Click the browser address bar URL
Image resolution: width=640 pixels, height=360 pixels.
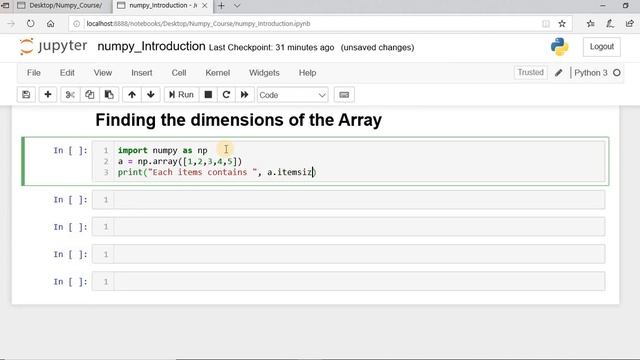[198, 24]
